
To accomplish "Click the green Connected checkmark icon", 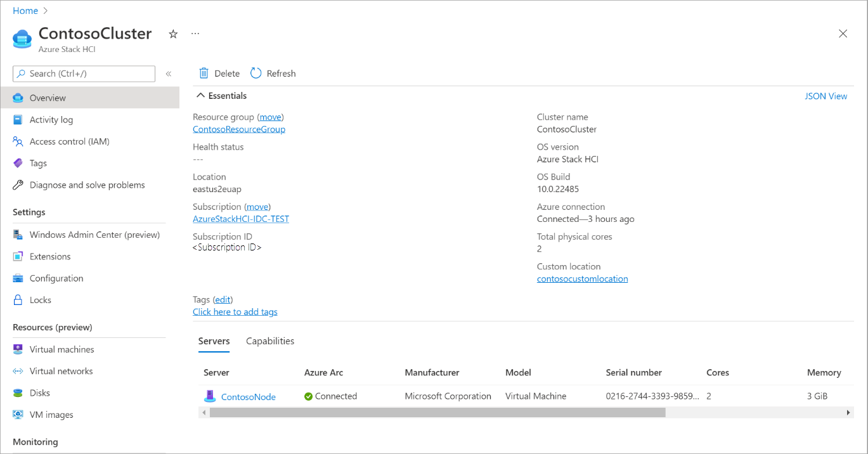I will pyautogui.click(x=308, y=396).
